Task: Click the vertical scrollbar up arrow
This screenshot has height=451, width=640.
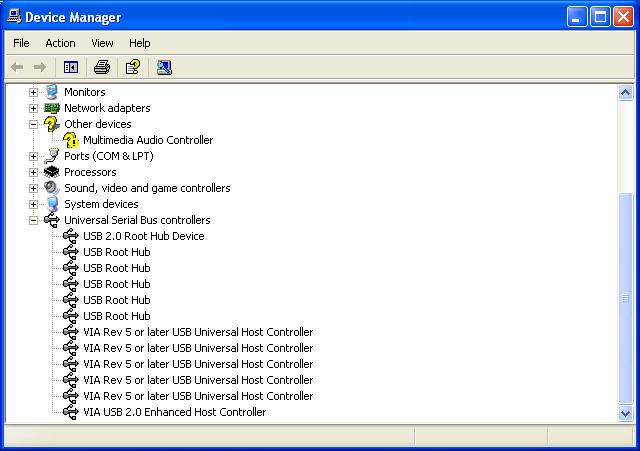Action: tap(626, 92)
